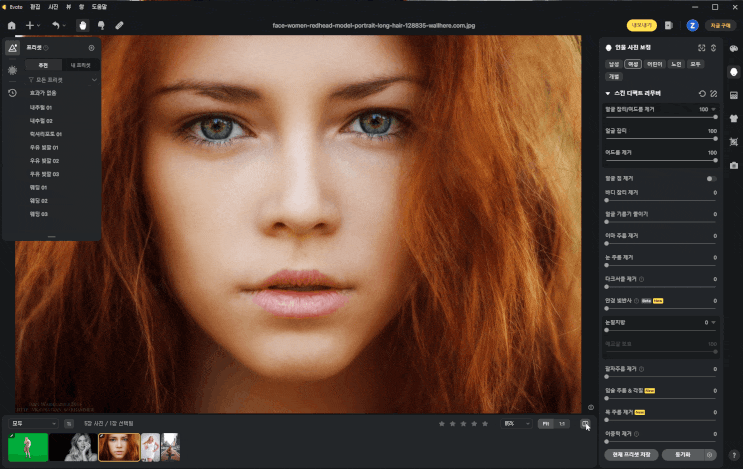743x469 pixels.
Task: Open the 편집 menu
Action: coord(35,7)
